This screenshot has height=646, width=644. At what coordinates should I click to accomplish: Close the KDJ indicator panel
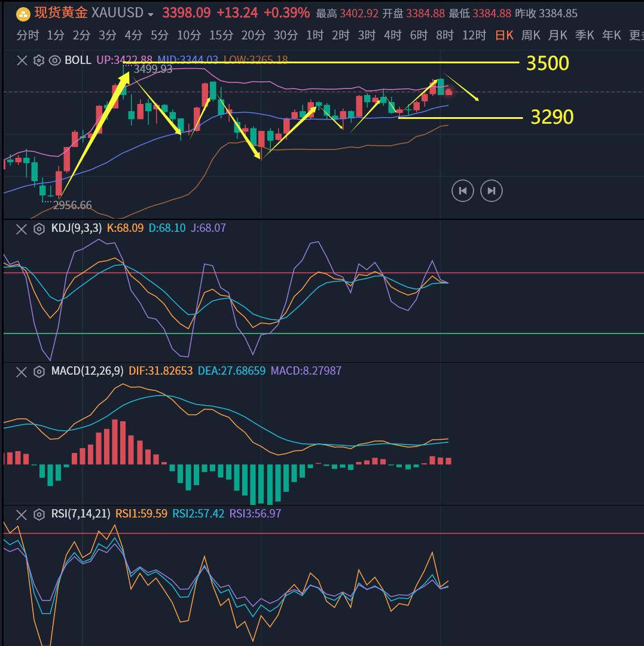(22, 229)
